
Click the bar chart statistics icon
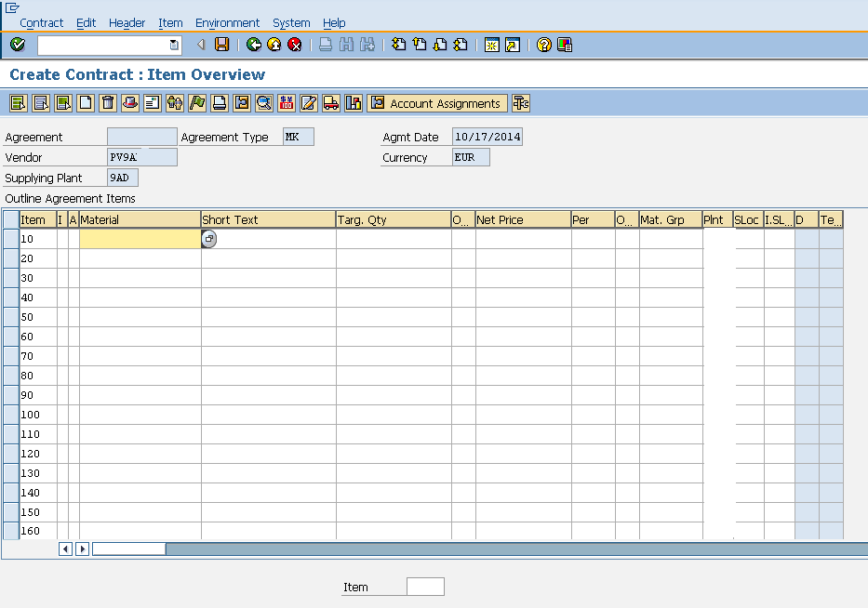[x=354, y=103]
